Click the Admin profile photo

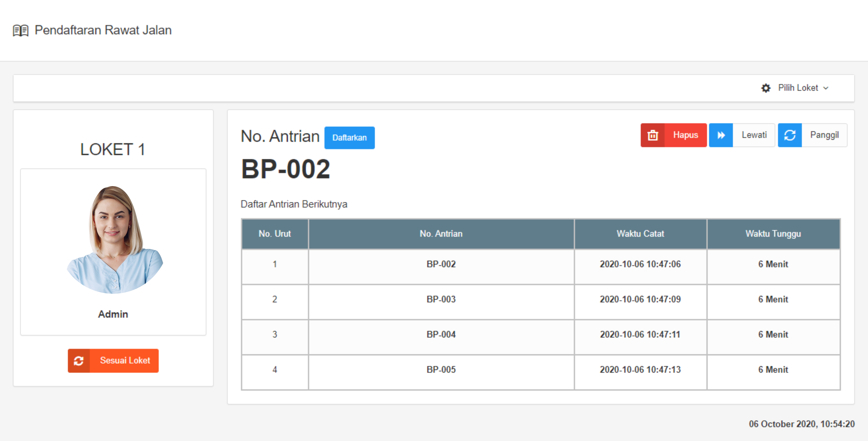114,239
